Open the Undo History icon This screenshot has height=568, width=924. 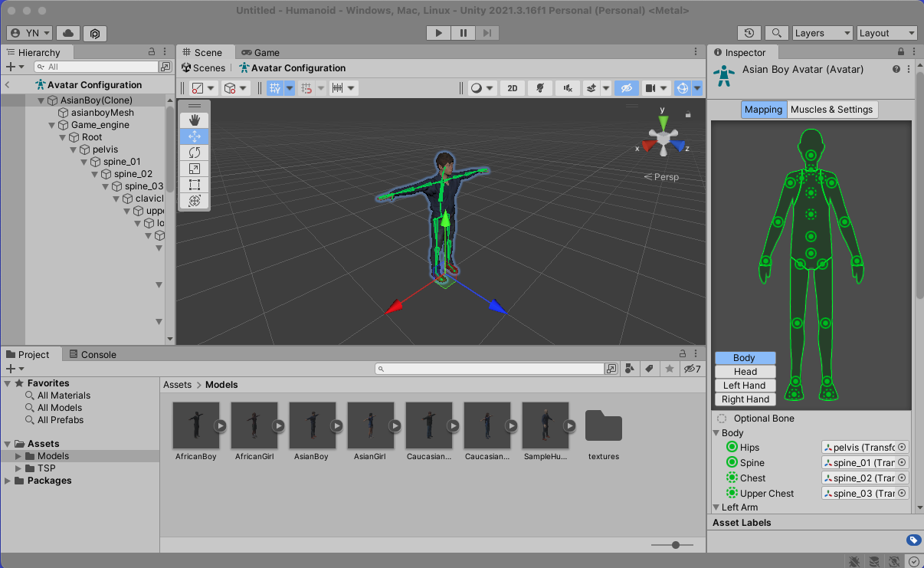tap(749, 33)
